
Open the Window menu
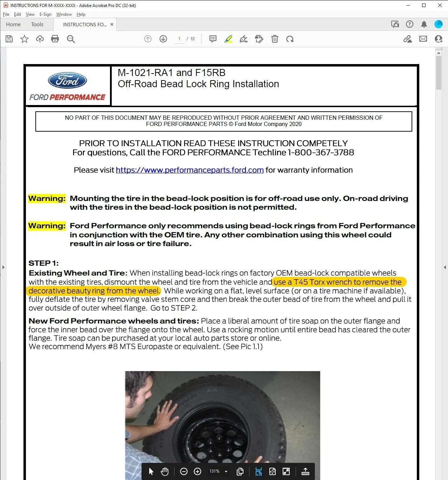coord(64,14)
